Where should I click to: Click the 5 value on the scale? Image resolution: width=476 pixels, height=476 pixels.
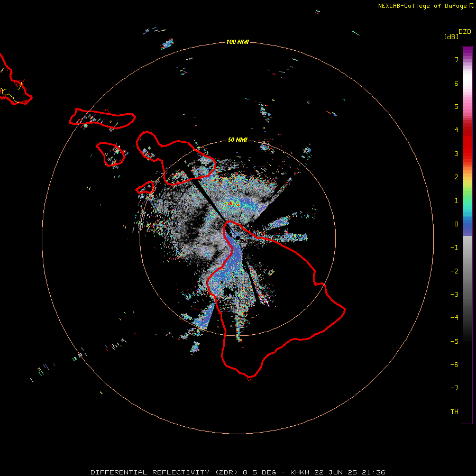[456, 106]
